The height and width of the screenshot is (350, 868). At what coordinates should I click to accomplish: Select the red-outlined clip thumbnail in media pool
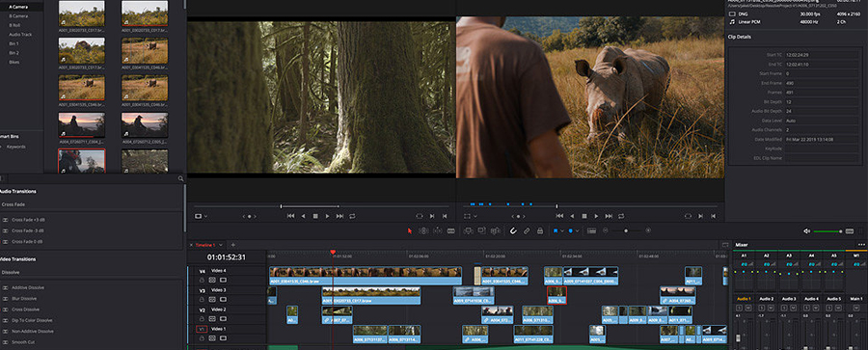tap(81, 161)
